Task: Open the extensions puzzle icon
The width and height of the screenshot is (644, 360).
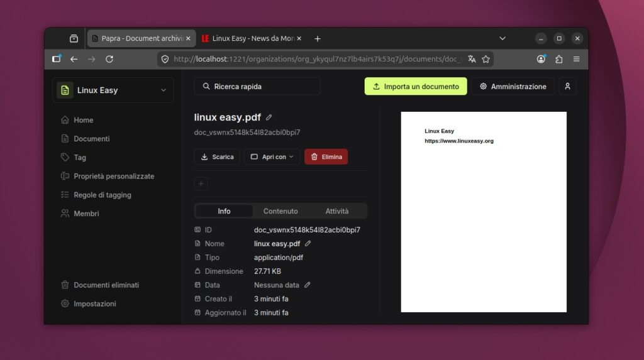Action: (x=559, y=59)
